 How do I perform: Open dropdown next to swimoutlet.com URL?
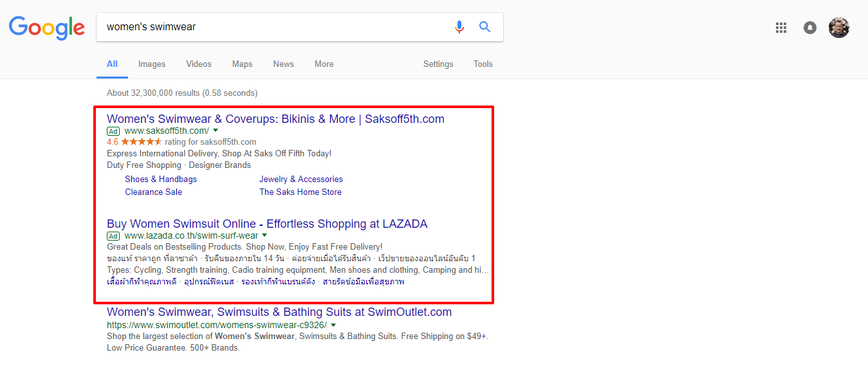(333, 325)
